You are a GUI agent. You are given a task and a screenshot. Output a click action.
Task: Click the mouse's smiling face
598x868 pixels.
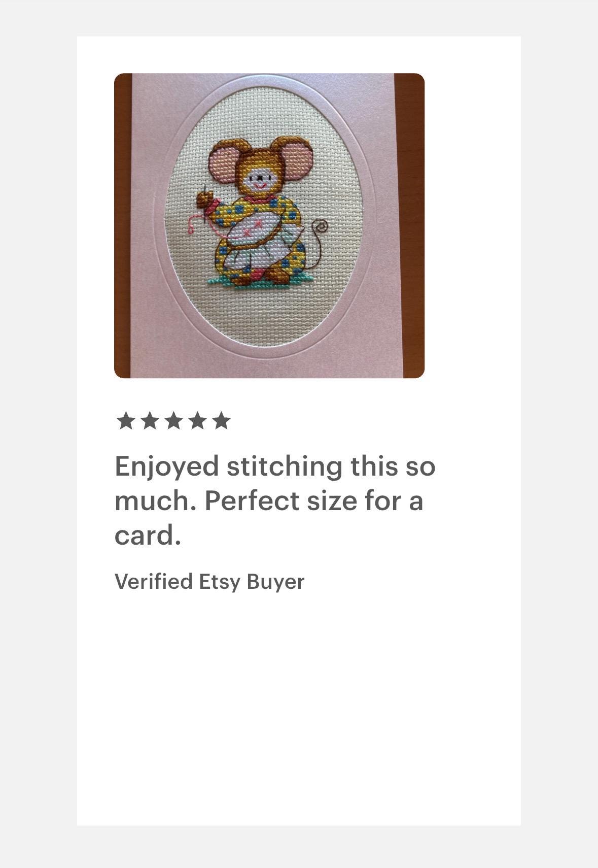point(259,181)
